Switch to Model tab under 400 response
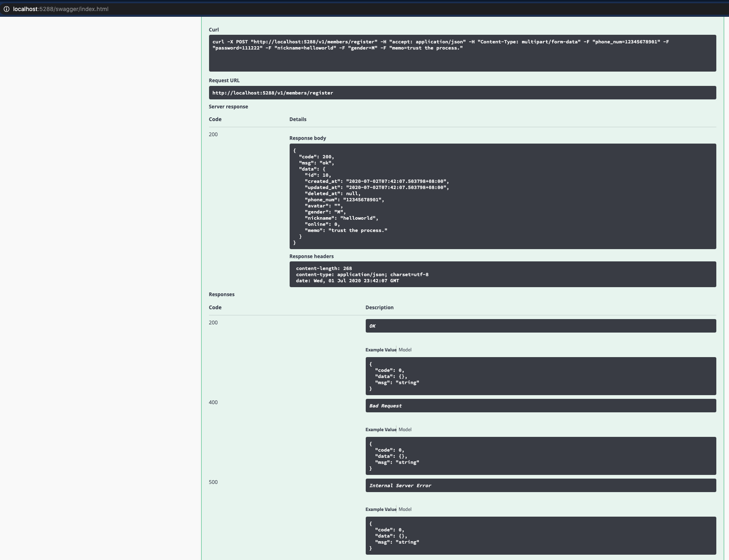The width and height of the screenshot is (729, 560). pyautogui.click(x=405, y=430)
